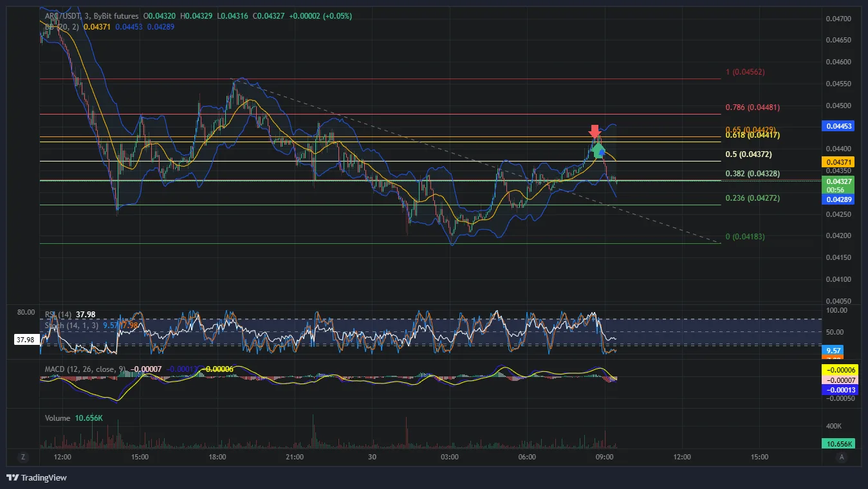The width and height of the screenshot is (868, 489).
Task: Click the orange 0.04371 price axis label
Action: tap(839, 161)
